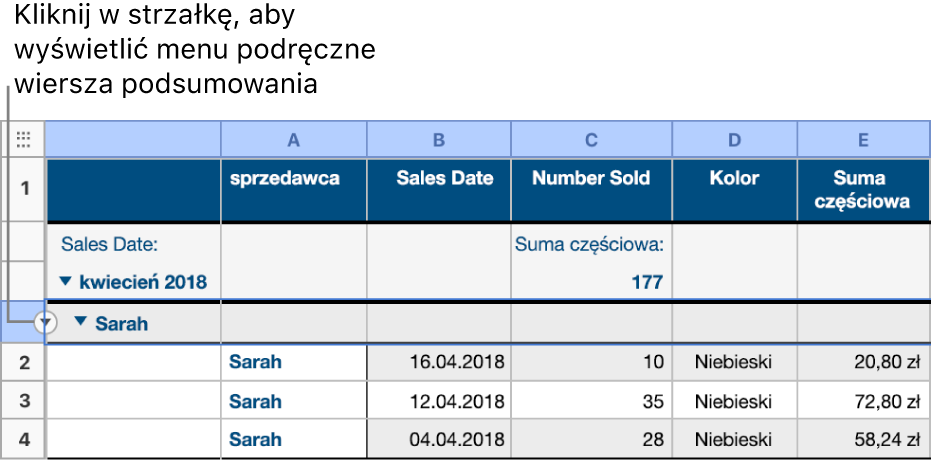Select row 2 header
Screen dimensions: 931x460
click(24, 362)
